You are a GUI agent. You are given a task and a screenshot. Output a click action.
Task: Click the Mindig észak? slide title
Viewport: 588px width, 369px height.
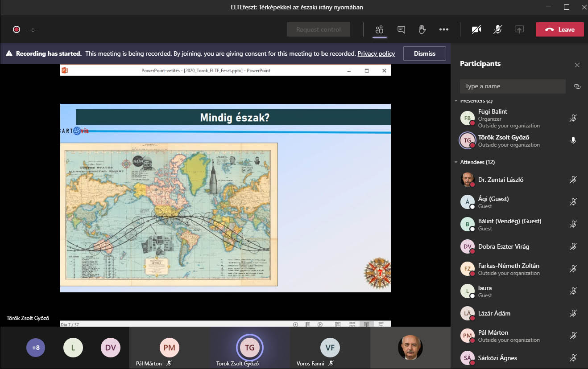point(234,118)
